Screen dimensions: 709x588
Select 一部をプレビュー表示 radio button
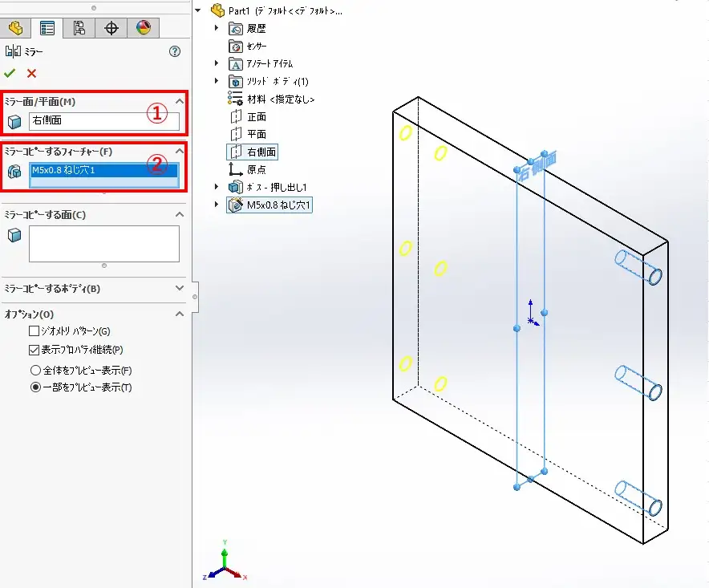34,387
